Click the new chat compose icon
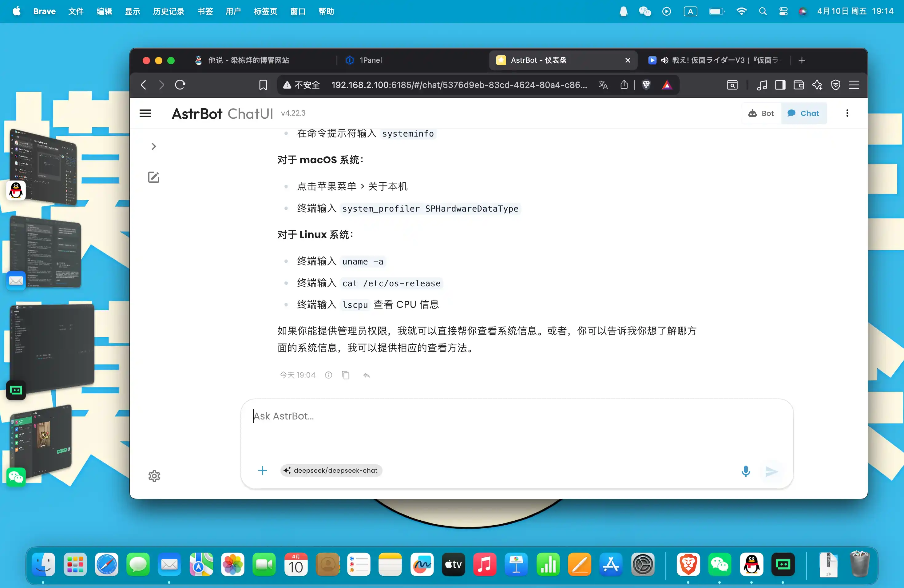The width and height of the screenshot is (904, 588). coord(153,177)
